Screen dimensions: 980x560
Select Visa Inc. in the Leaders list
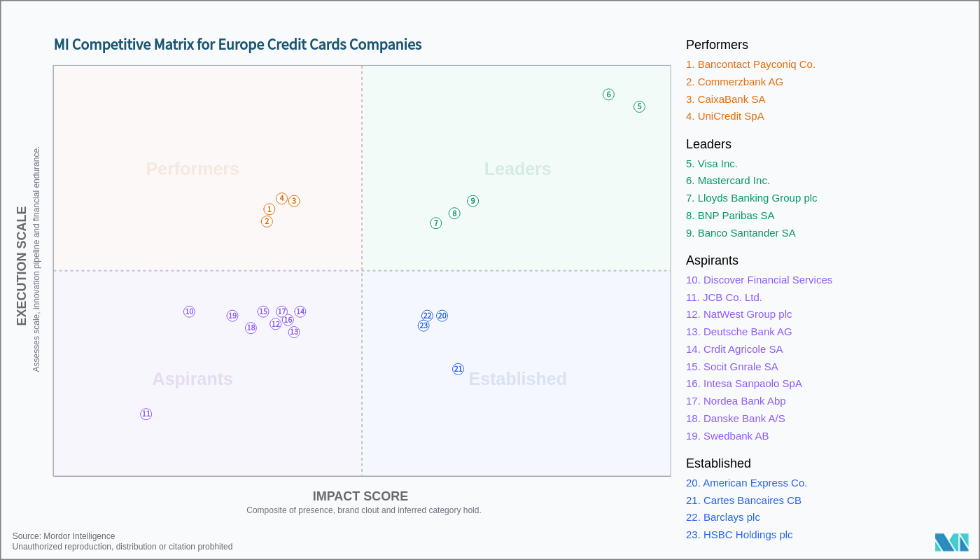pos(712,164)
